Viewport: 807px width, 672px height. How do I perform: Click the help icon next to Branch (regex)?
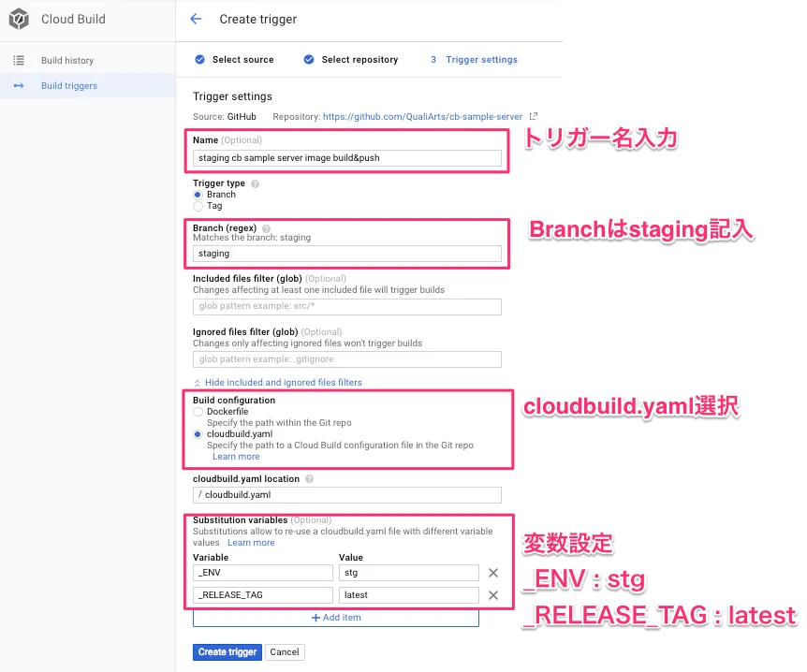pos(267,228)
